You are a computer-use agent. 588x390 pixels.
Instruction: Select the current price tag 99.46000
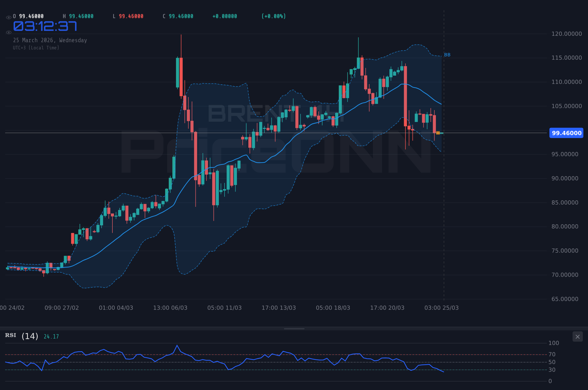point(566,133)
